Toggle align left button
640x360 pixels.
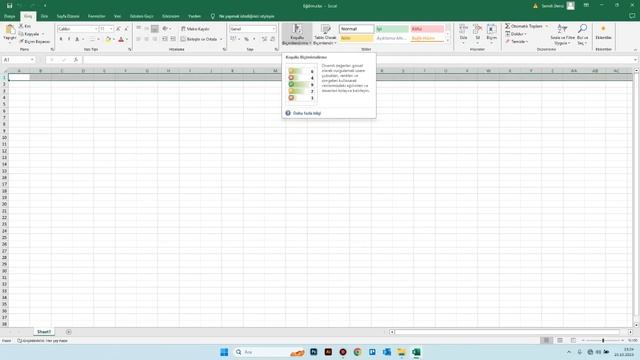pos(139,39)
